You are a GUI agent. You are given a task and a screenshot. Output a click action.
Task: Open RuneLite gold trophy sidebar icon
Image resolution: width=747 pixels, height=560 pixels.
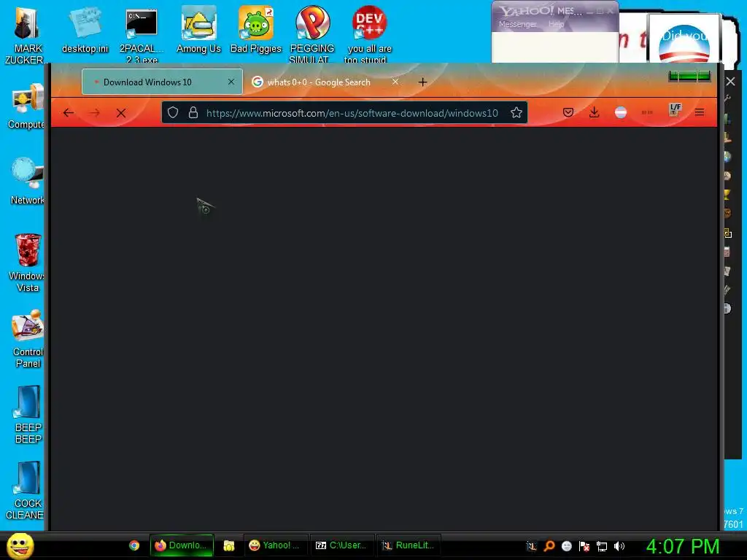[727, 194]
